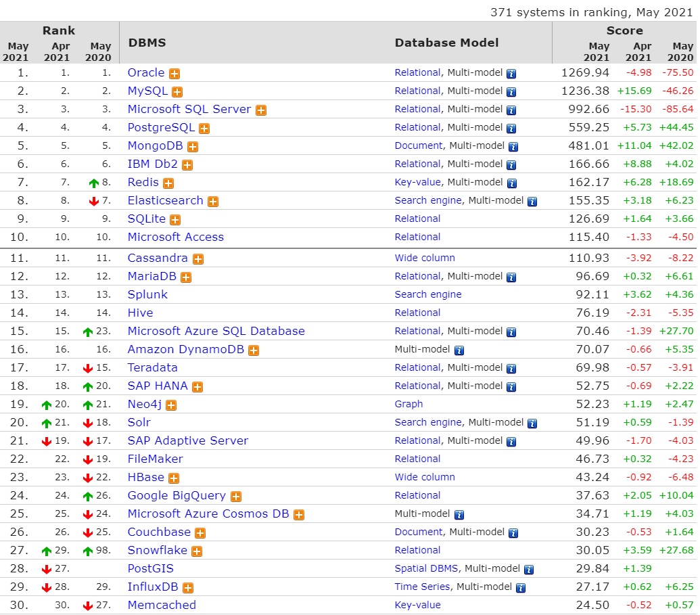Click the plus icon beside InfluxDB

(x=188, y=588)
